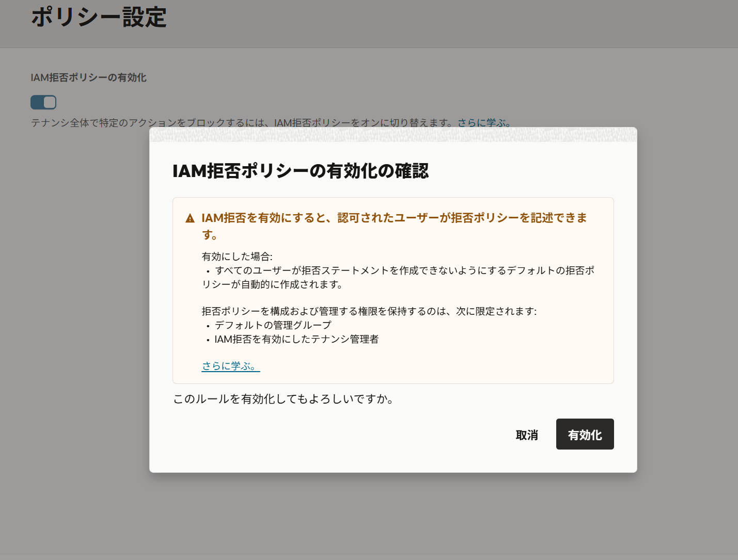Dismiss the confirmation dialog

tap(526, 435)
